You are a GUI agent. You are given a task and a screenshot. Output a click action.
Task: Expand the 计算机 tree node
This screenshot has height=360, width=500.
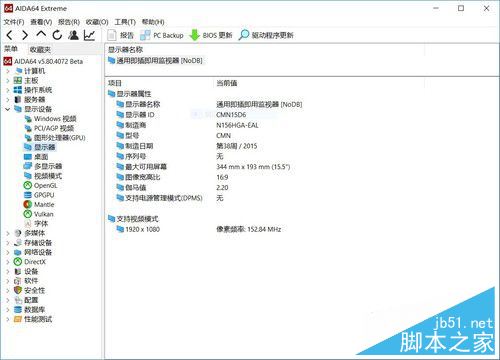tap(8, 71)
